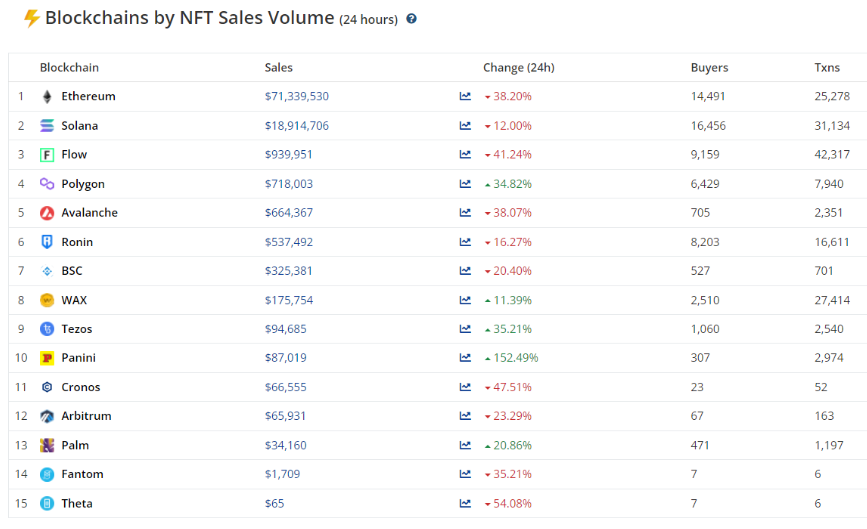Open the chart icon in Fantom row

point(465,474)
